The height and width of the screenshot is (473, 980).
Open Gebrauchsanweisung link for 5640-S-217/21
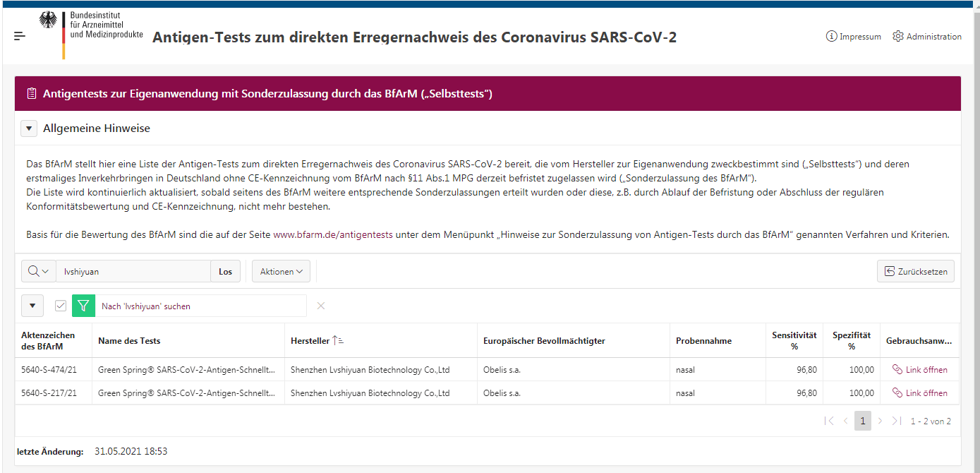[x=919, y=393]
